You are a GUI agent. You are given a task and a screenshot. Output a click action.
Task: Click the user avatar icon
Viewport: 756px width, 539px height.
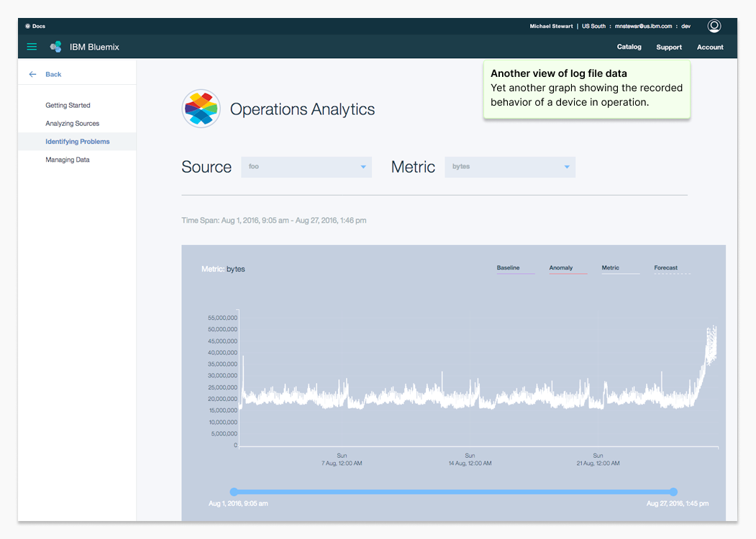coord(714,26)
